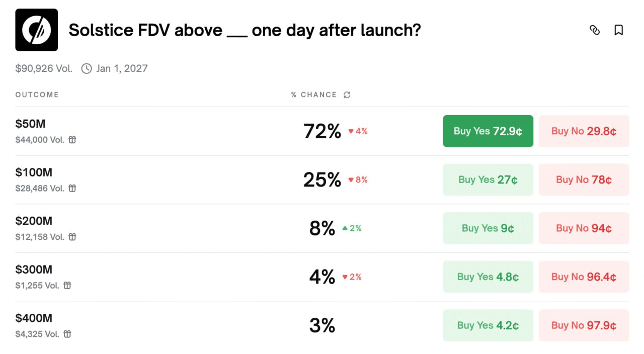Click the gift icon on $100M row

(x=72, y=189)
